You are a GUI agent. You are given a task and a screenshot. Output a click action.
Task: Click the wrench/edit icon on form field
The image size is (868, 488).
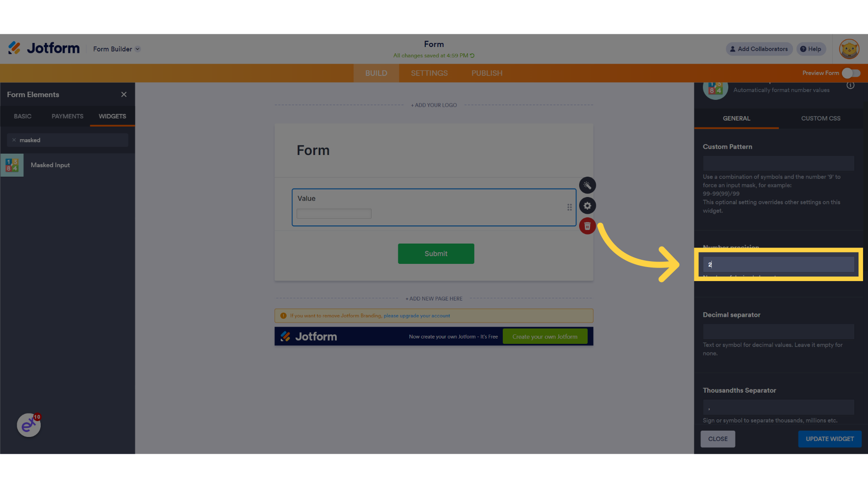point(587,185)
